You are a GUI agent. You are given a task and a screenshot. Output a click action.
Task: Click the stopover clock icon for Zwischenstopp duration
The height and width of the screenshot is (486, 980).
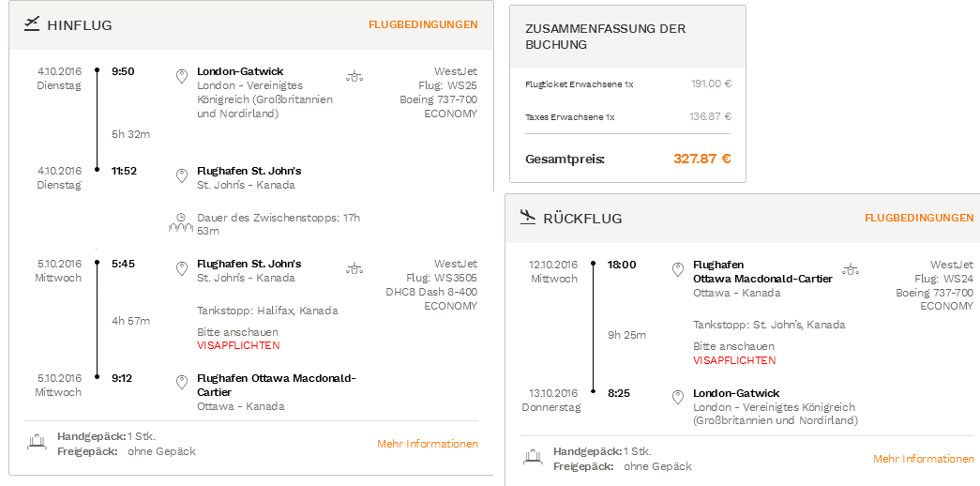[181, 222]
